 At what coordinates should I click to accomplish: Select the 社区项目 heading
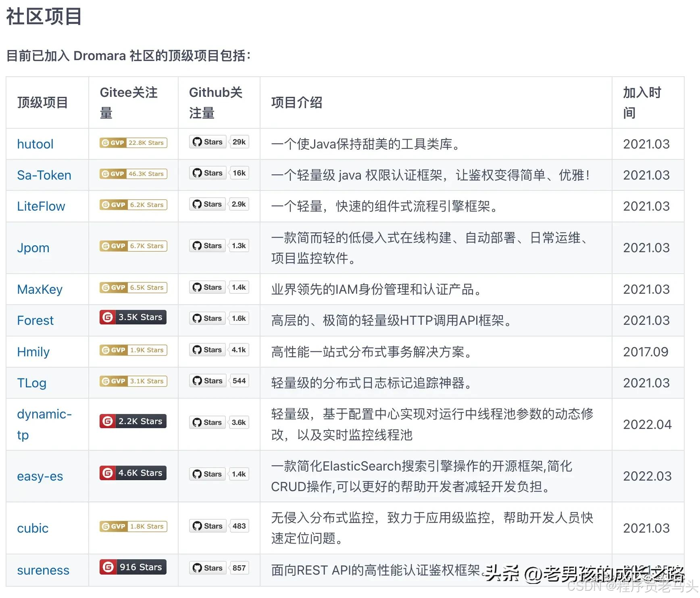pyautogui.click(x=44, y=17)
